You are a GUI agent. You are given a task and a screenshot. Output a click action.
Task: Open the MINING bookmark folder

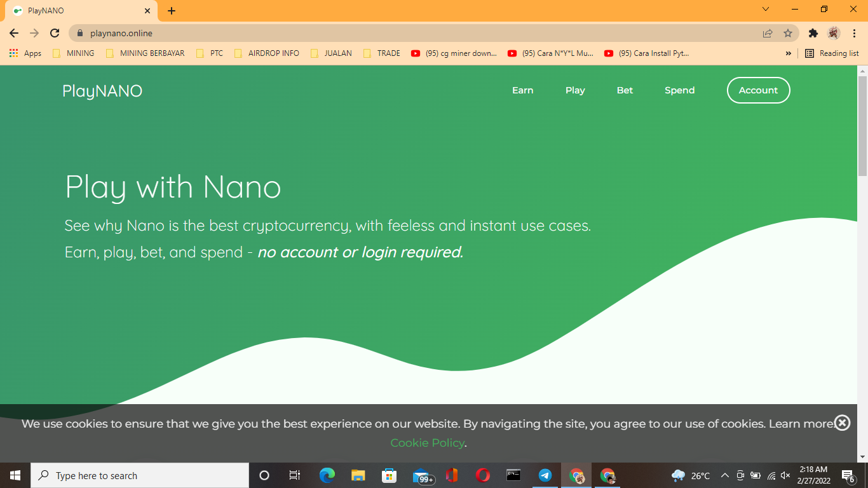pyautogui.click(x=73, y=53)
